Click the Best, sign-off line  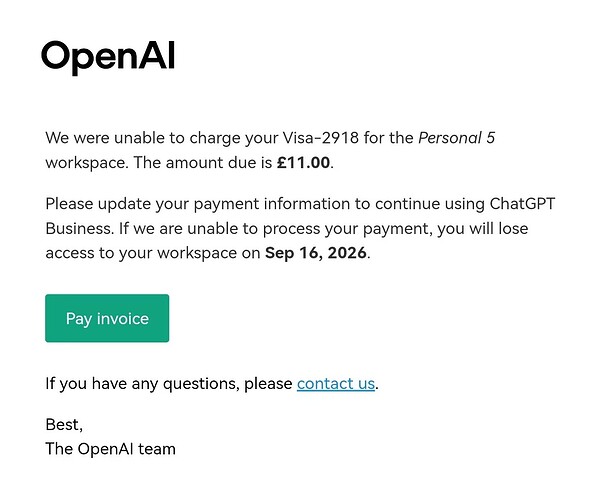(x=64, y=425)
